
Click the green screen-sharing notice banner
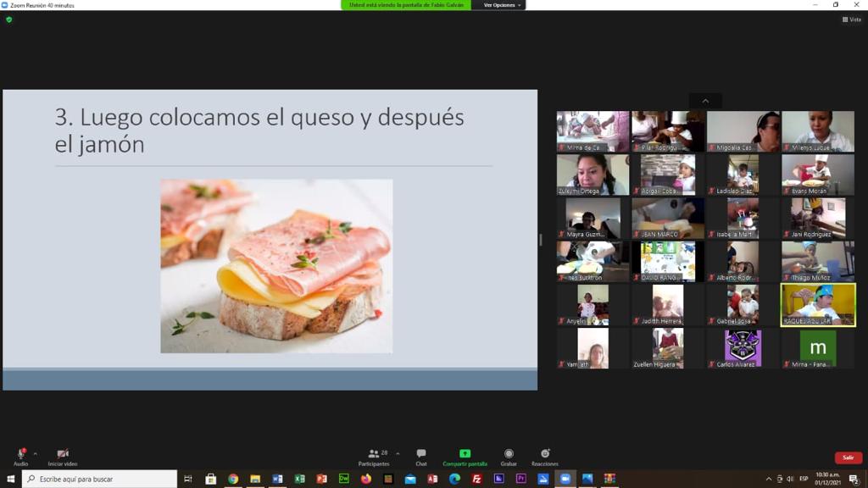(406, 5)
